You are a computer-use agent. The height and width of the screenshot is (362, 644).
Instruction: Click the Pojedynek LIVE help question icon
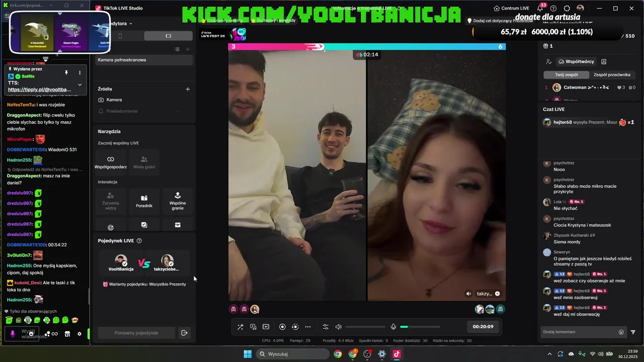pos(139,241)
